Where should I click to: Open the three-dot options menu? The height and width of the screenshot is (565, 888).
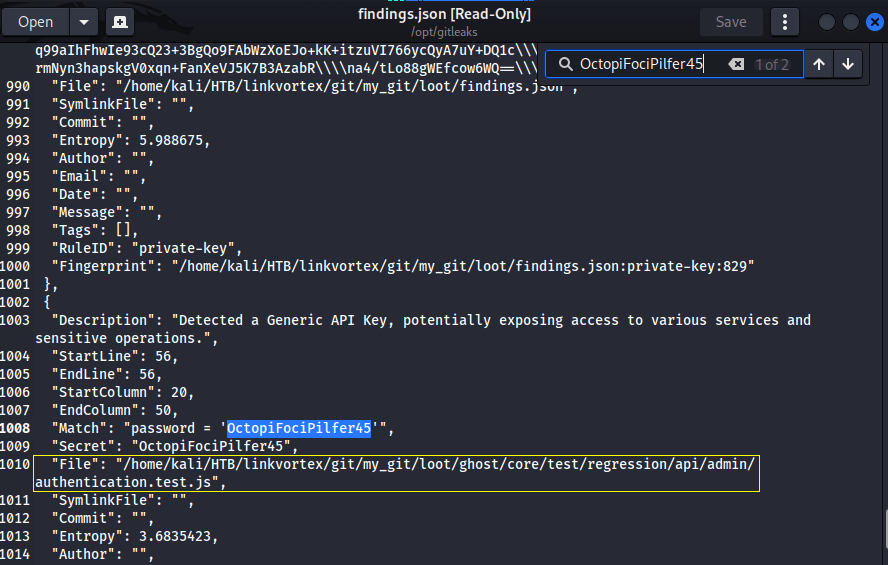click(785, 22)
